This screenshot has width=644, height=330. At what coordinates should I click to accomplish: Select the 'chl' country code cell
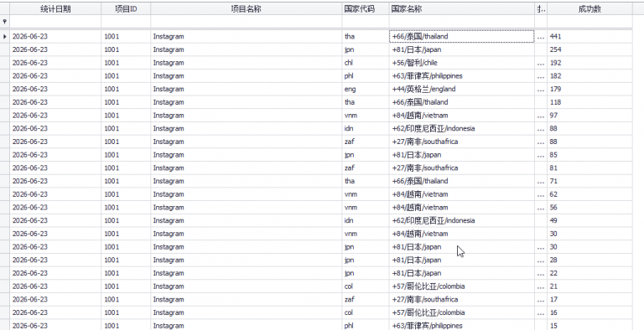[x=366, y=63]
